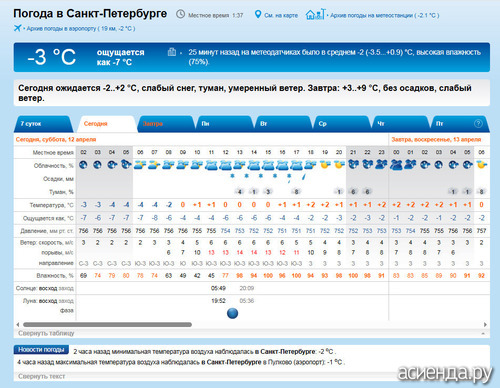Click the map pin location icon
Viewport: 500px width, 388px height.
click(258, 14)
